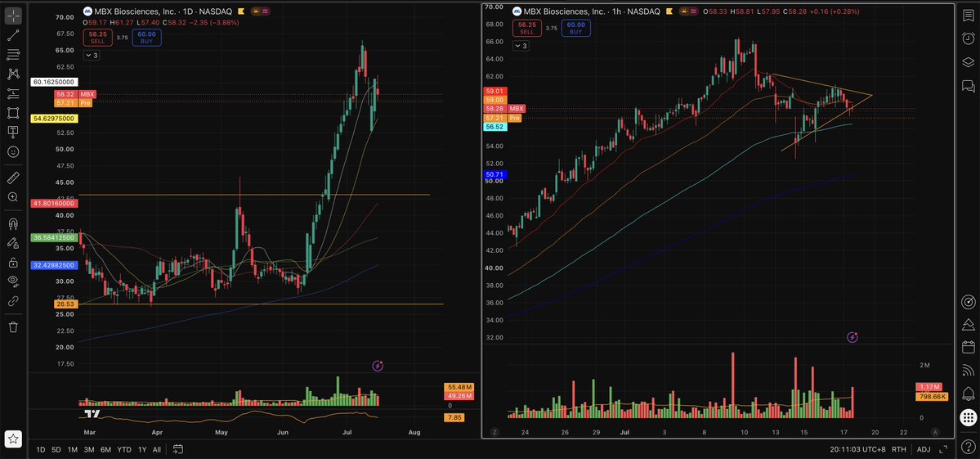Select the geometric shapes tool

click(13, 113)
